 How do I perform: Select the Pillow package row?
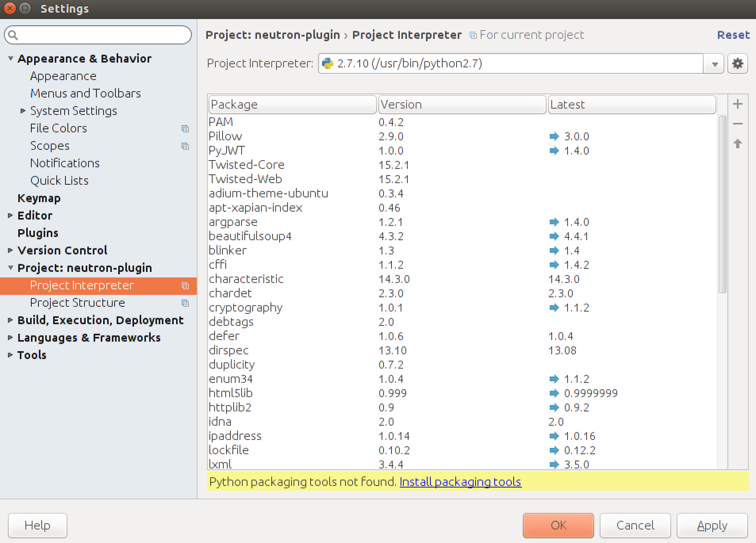tap(462, 136)
